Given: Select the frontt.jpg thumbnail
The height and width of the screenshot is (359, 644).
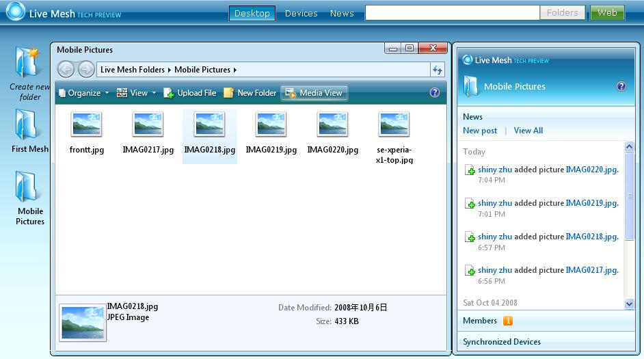Looking at the screenshot, I should point(87,124).
